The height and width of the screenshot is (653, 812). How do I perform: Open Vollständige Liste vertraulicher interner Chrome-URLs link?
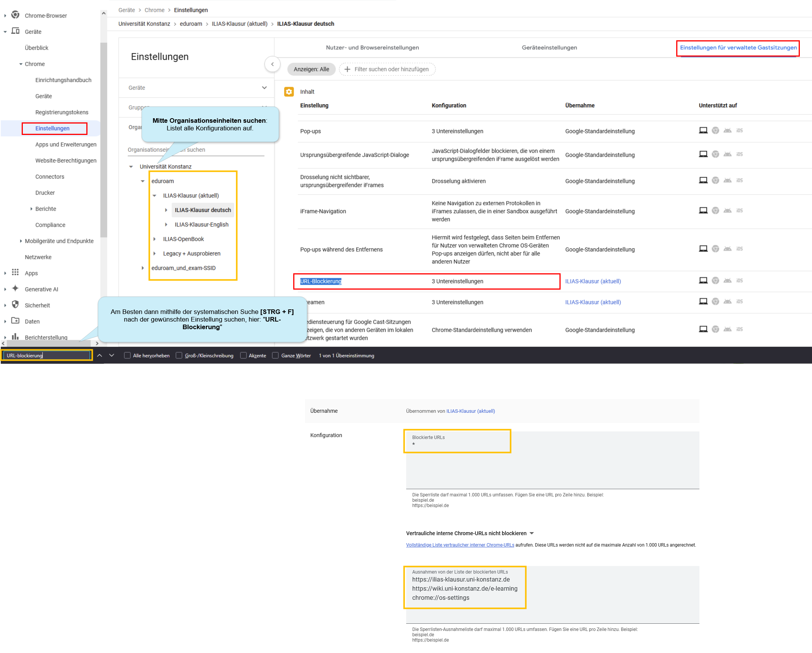click(x=460, y=545)
